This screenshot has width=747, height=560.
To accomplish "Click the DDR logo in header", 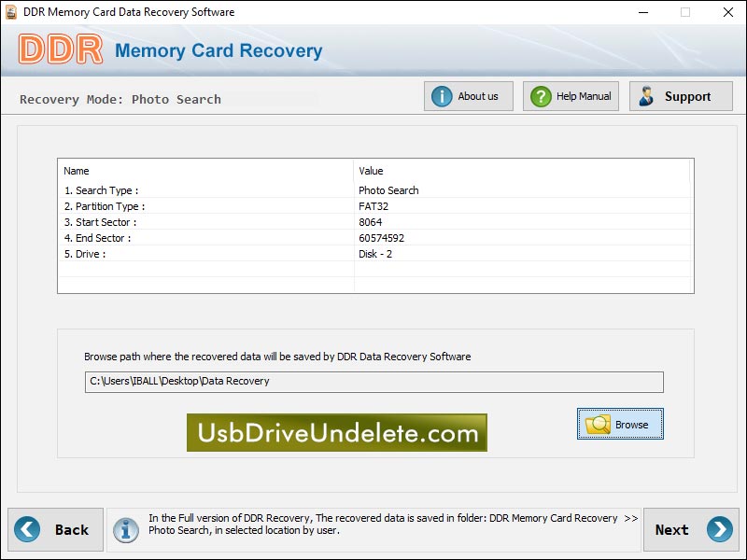I will coord(61,49).
